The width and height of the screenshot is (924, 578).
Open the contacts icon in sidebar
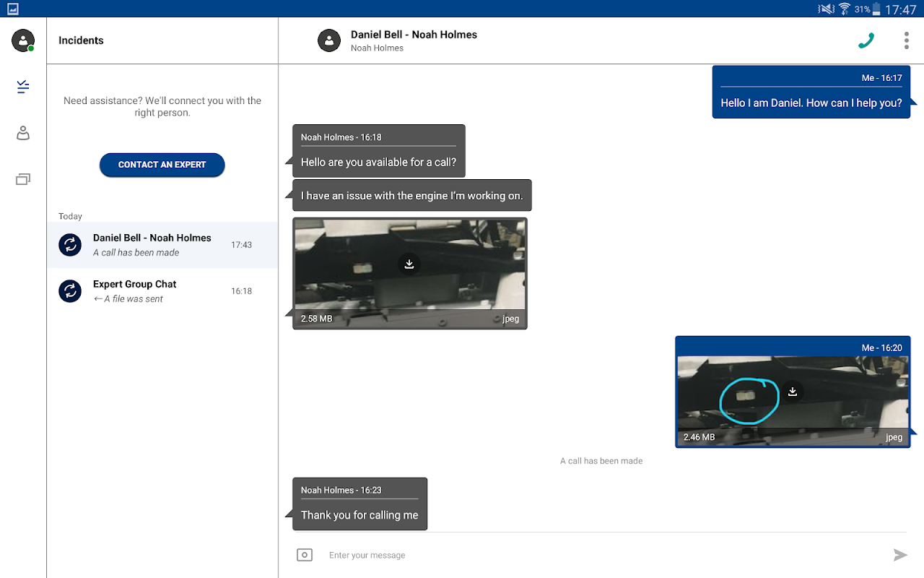(23, 133)
